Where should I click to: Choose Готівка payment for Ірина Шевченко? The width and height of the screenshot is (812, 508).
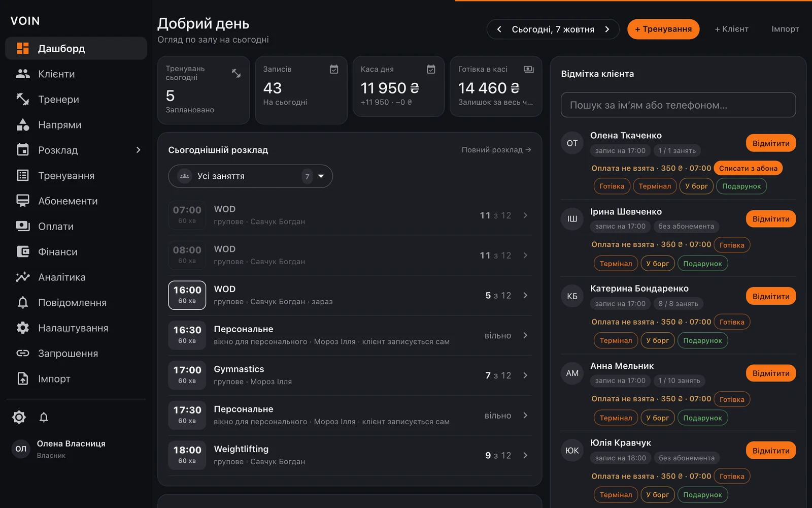point(732,245)
